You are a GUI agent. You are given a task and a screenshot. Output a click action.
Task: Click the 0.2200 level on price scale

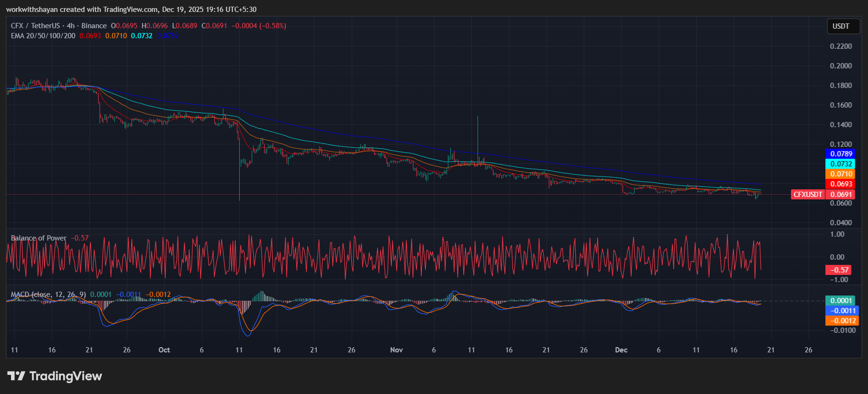[841, 46]
